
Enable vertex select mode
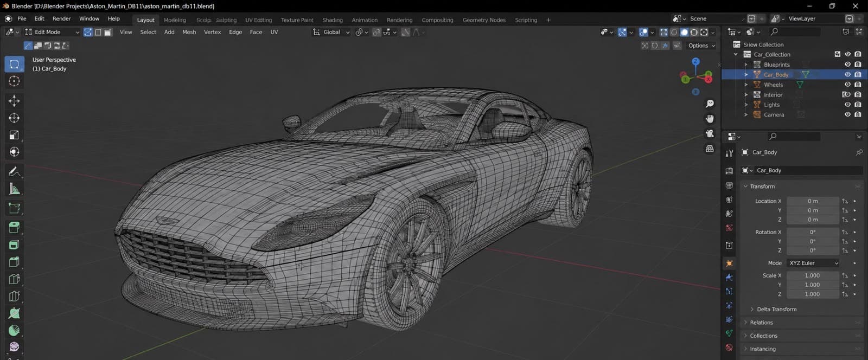(x=88, y=33)
